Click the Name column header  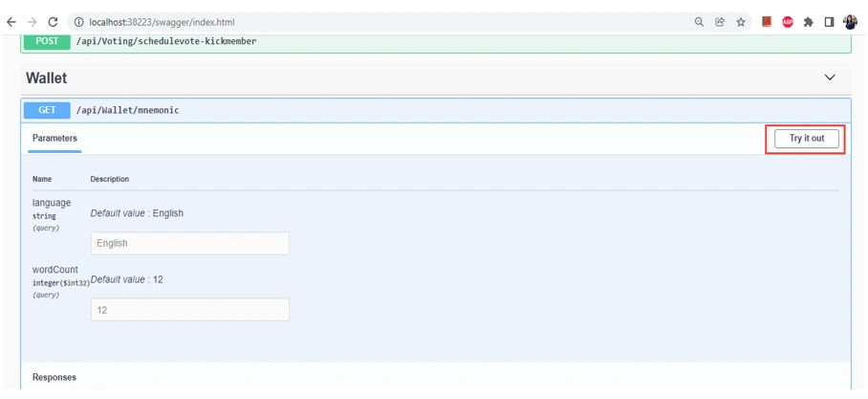(41, 179)
